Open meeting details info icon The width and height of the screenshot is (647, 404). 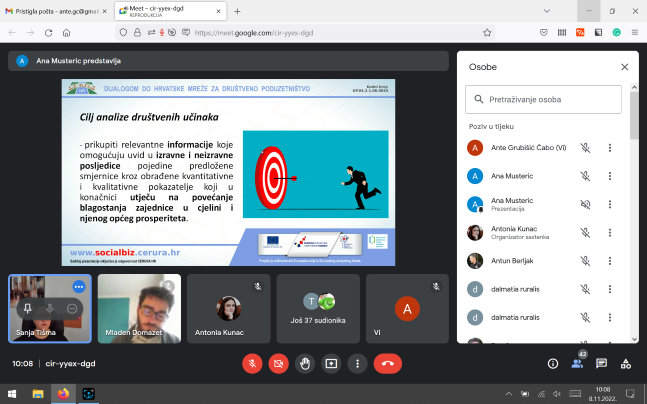(552, 363)
